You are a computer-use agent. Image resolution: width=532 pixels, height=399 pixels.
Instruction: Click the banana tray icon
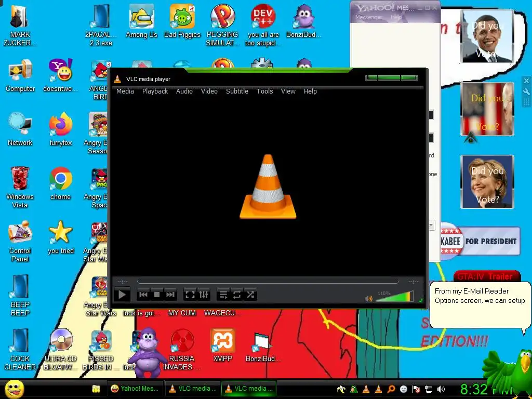tap(341, 389)
